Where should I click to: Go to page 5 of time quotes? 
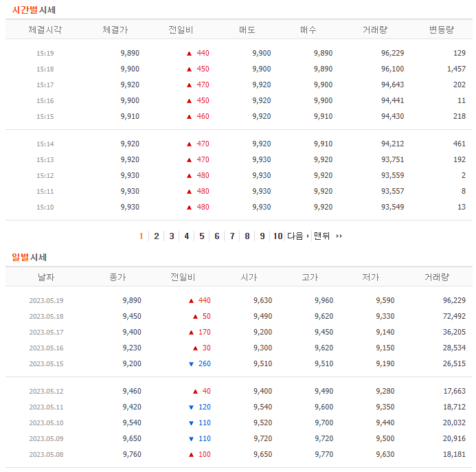pos(202,236)
